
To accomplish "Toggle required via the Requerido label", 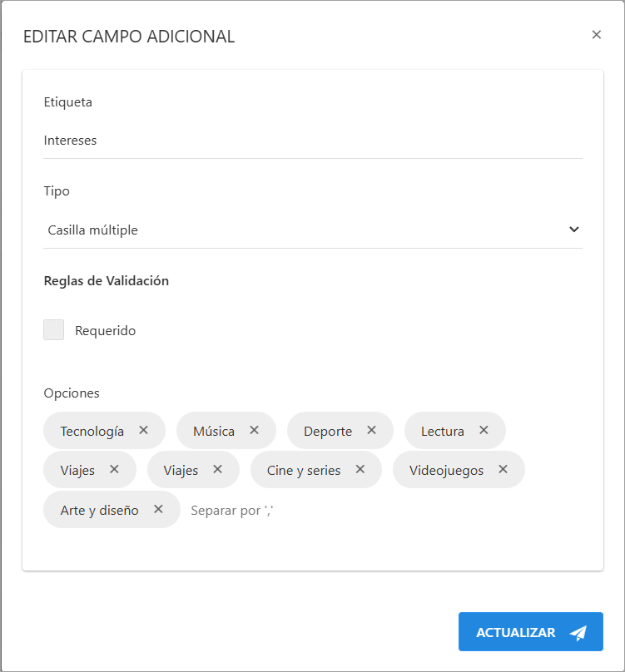I will tap(106, 331).
